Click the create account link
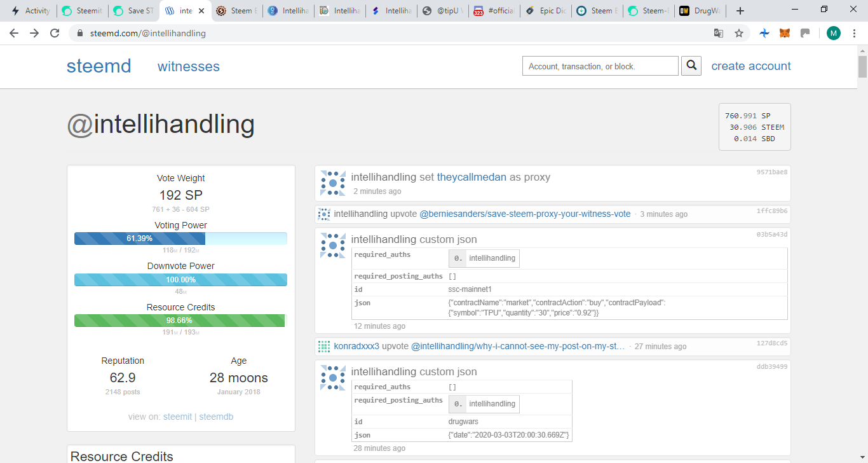868x463 pixels. (751, 66)
